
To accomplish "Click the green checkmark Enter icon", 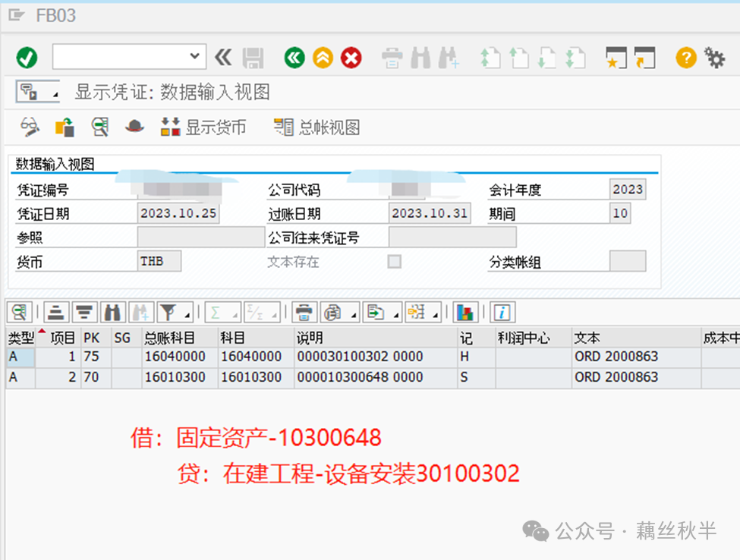I will 27,58.
